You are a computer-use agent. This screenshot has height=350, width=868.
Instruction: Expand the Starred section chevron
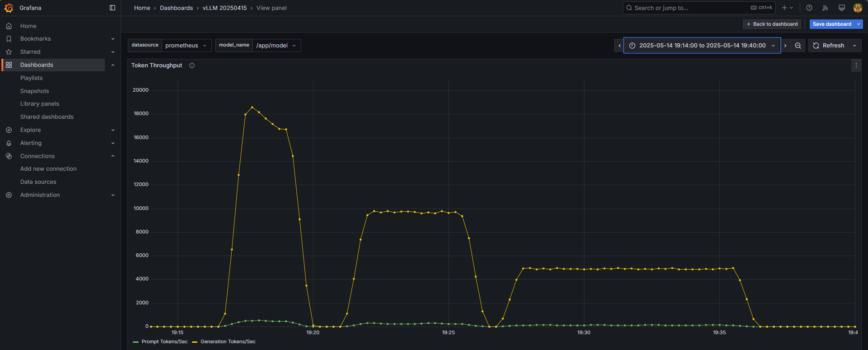(113, 52)
